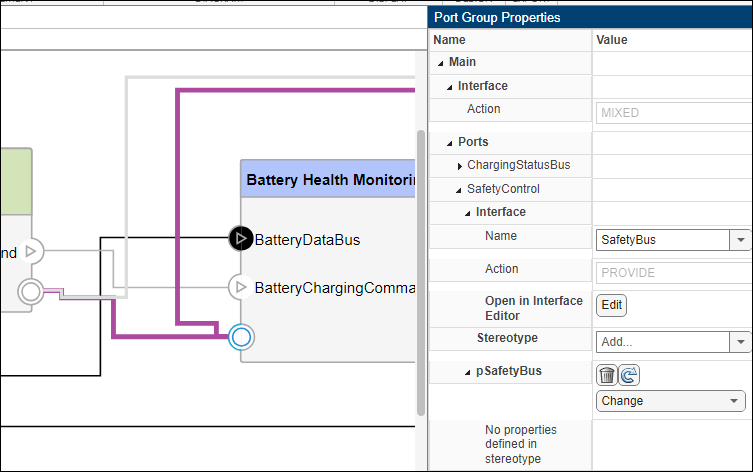
Task: Collapse the SafetyControl port
Action: click(459, 189)
